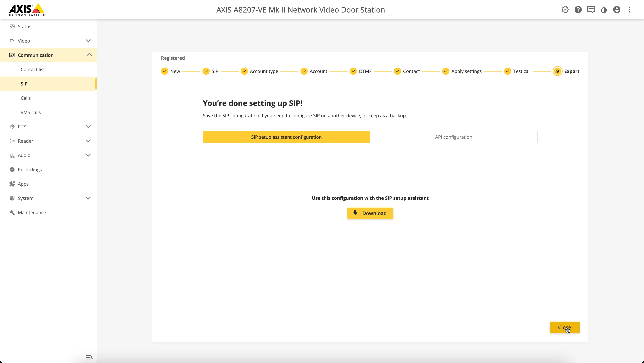Click the Communication contact-card icon
The width and height of the screenshot is (644, 363).
coord(12,55)
